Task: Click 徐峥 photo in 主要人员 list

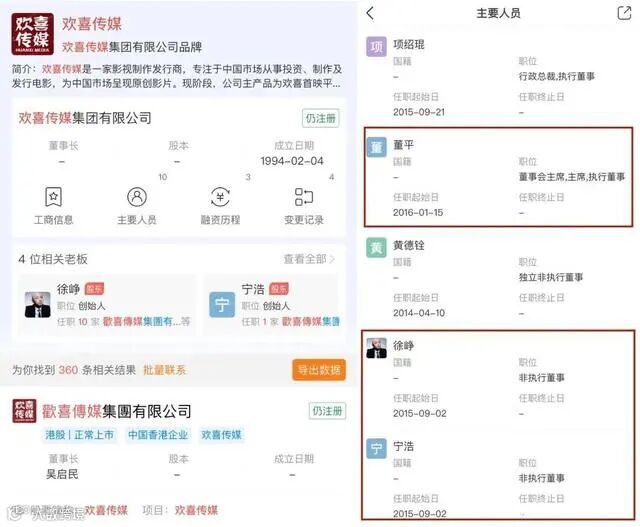Action: click(376, 348)
